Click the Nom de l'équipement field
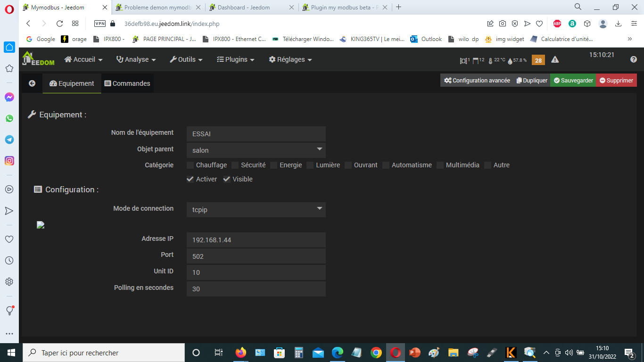 coord(256,133)
